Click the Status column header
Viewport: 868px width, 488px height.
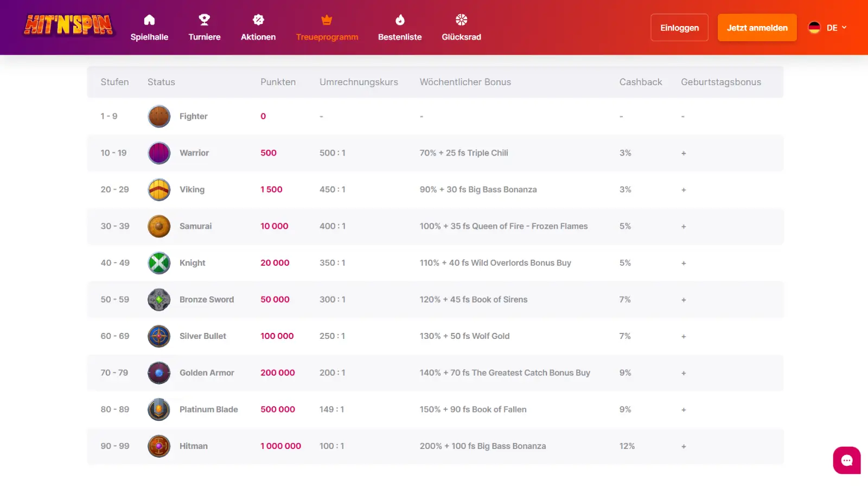(x=161, y=82)
